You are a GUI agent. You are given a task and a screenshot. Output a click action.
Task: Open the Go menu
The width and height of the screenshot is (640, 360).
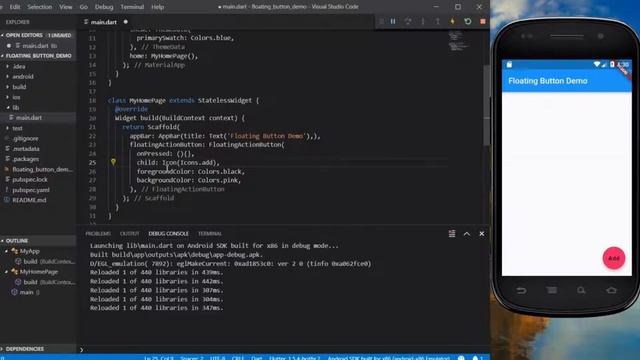[83, 7]
